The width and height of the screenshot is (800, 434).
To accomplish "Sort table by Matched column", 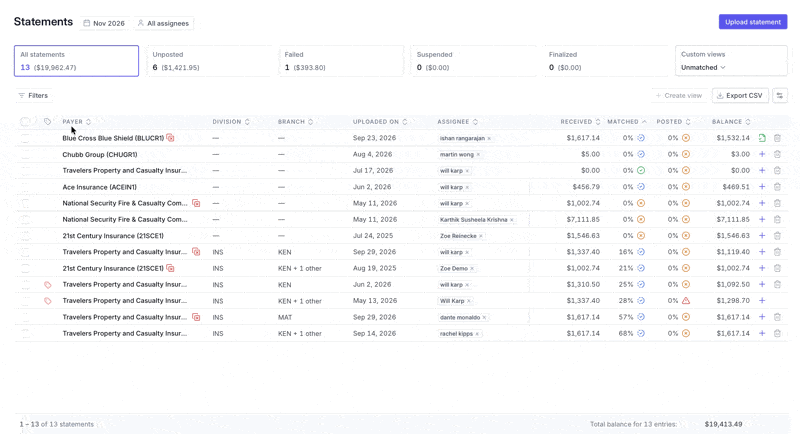I will click(x=627, y=121).
